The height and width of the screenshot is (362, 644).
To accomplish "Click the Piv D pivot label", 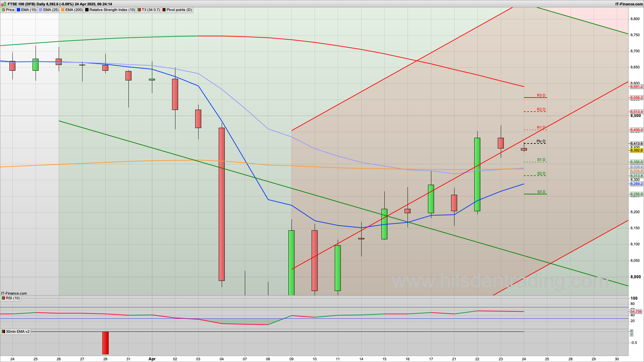I will coord(541,141).
